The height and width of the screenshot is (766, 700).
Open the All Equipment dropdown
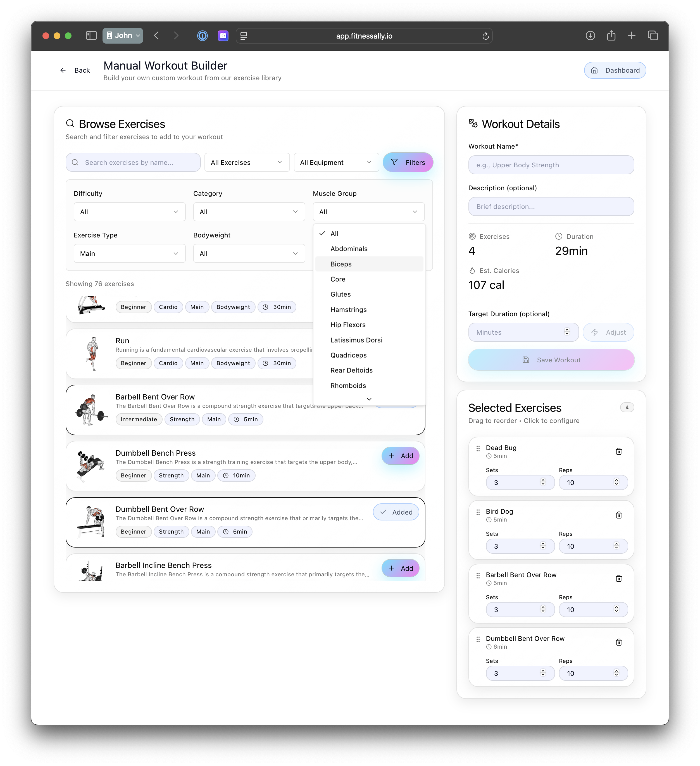[x=336, y=162]
